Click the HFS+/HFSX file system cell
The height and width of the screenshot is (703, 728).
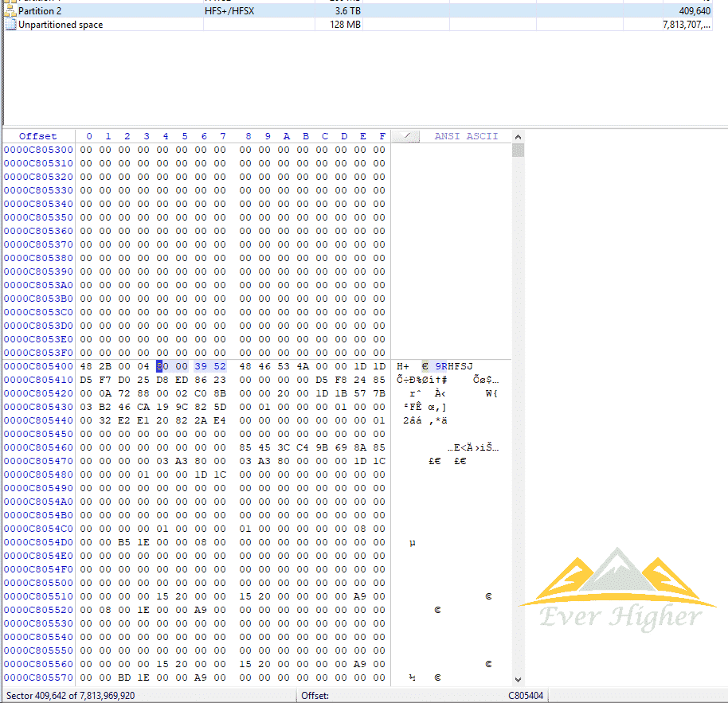(233, 11)
